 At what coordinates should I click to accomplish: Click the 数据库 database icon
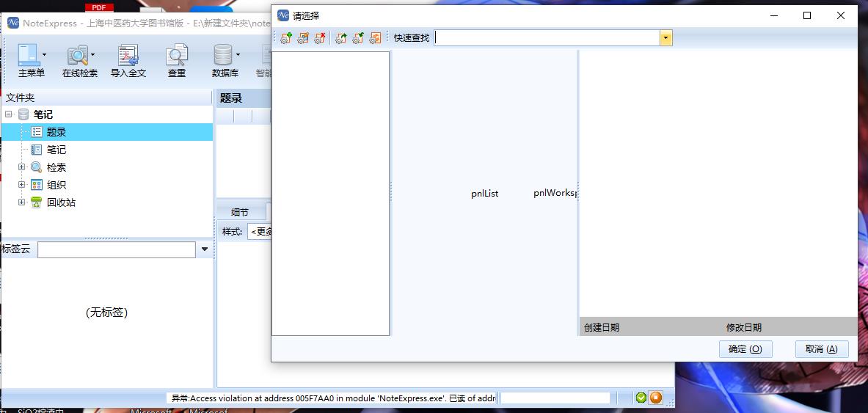point(222,55)
